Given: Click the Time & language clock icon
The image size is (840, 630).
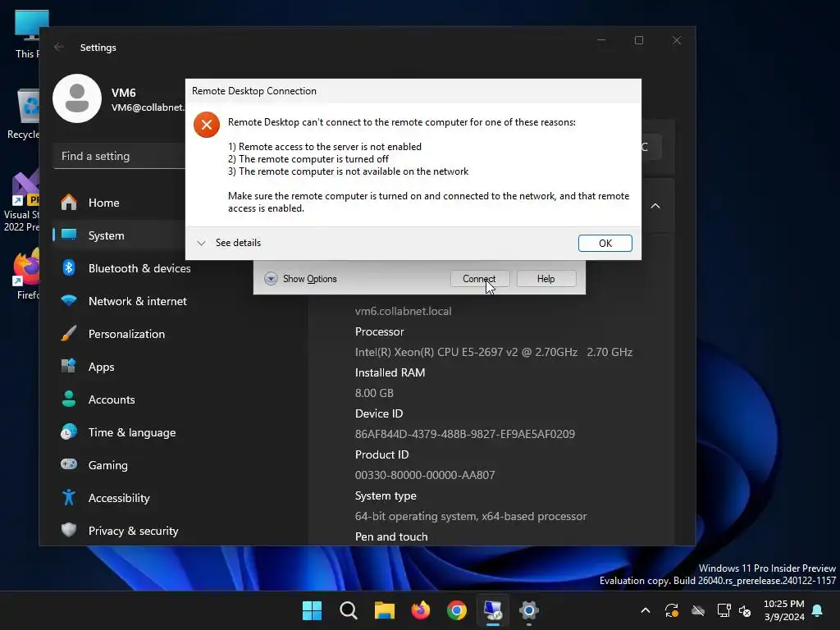Looking at the screenshot, I should (69, 431).
